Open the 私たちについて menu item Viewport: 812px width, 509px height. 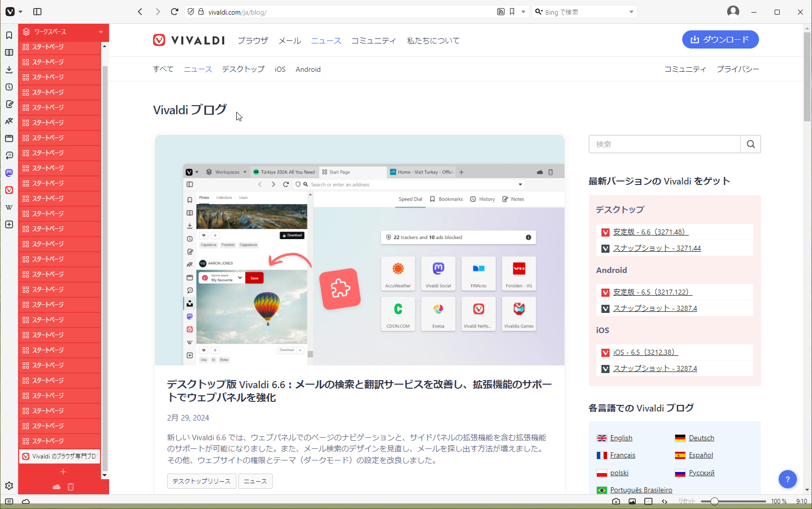[x=433, y=40]
